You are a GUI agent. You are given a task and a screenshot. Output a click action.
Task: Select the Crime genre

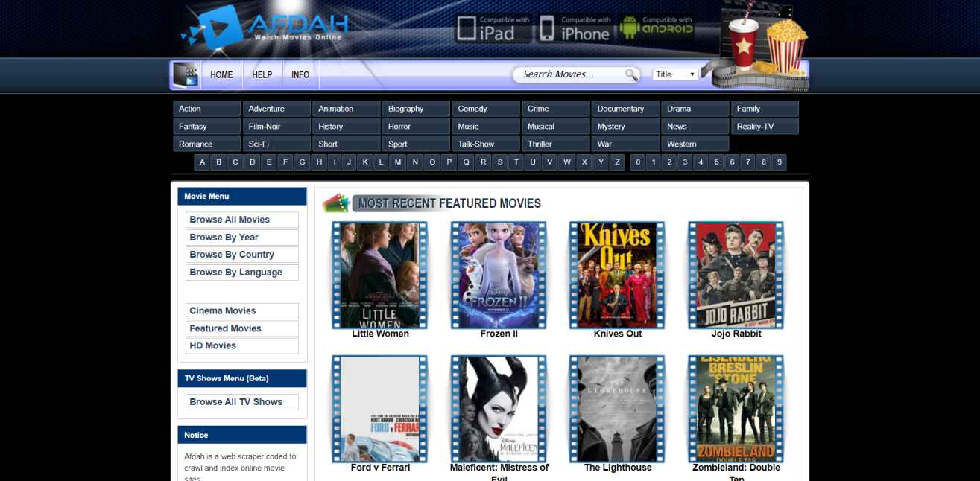[556, 109]
